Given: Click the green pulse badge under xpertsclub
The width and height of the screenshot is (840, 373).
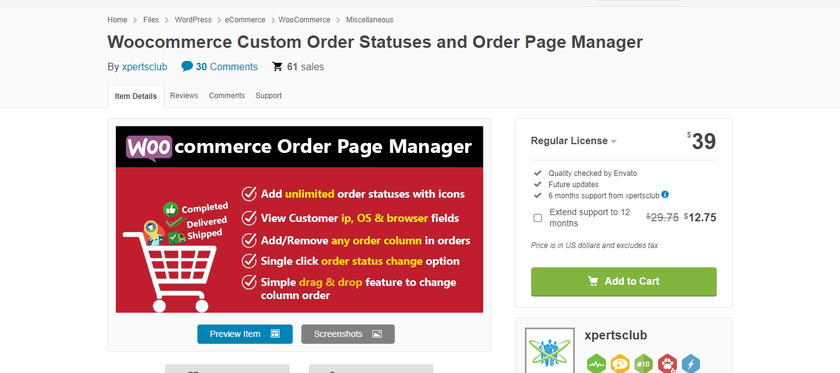Looking at the screenshot, I should pos(596,364).
